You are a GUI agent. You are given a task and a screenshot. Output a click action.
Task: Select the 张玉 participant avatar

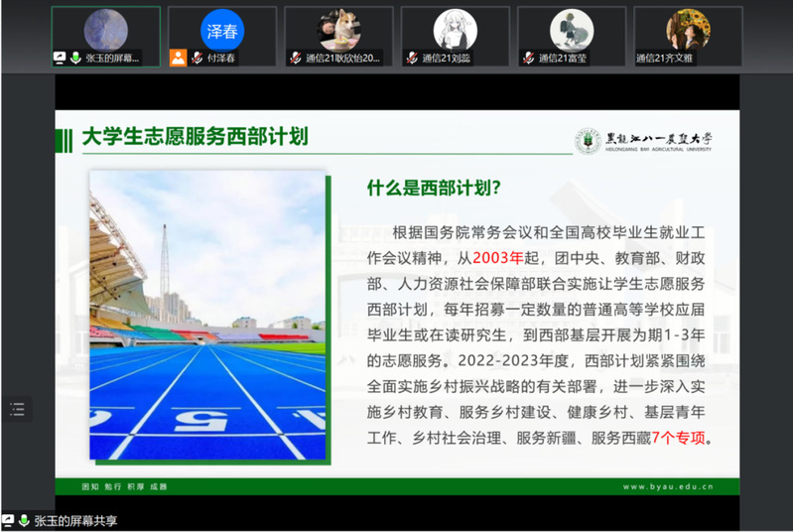(104, 30)
